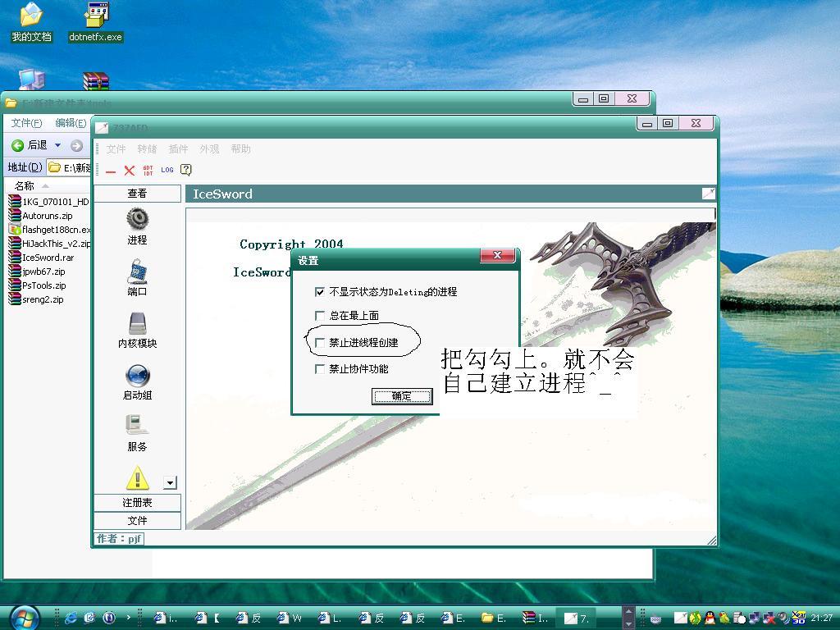Click 我的文档 desktop icon
Viewport: 840px width, 630px height.
(x=32, y=22)
